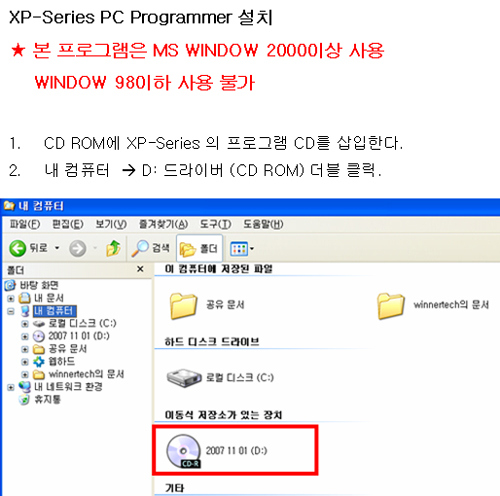Screen dimensions: 500x496
Task: Open Search with magnifier icon
Action: pyautogui.click(x=140, y=248)
